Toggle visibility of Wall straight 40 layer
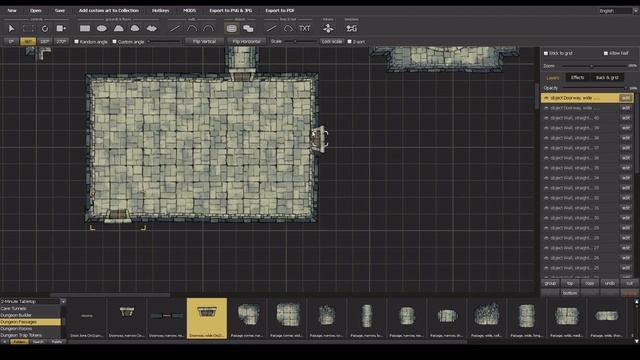Viewport: 640px width, 360px height. pos(546,118)
